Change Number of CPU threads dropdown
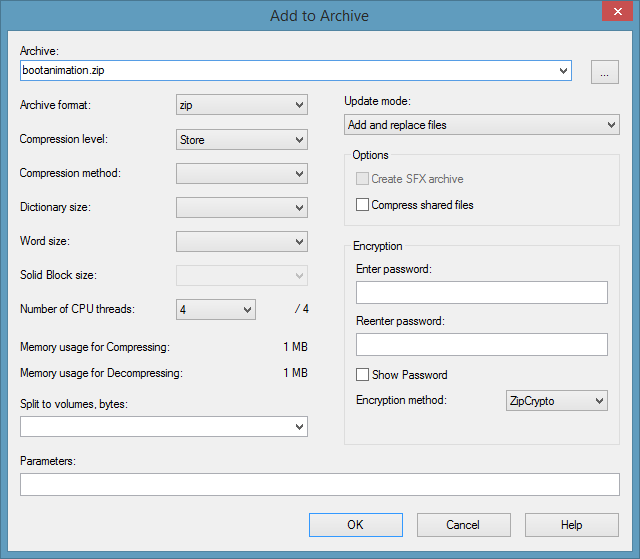Screen dimensions: 640x559 (x=216, y=310)
